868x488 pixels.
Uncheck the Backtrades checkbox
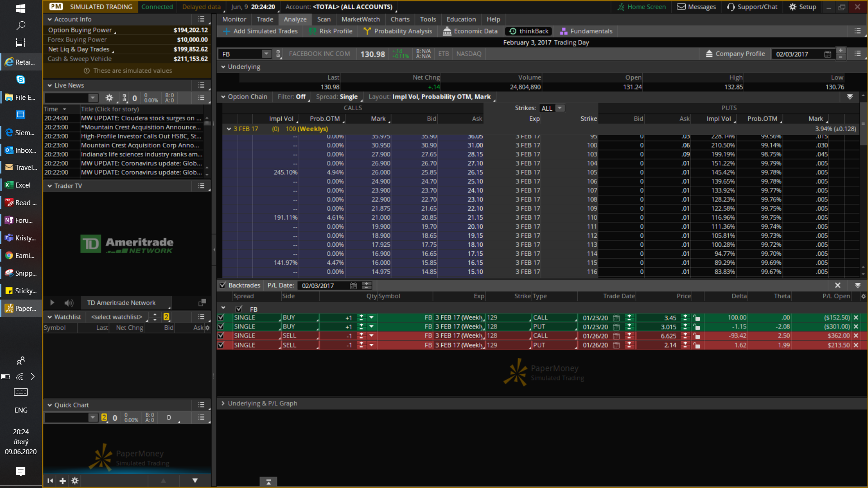(x=222, y=285)
